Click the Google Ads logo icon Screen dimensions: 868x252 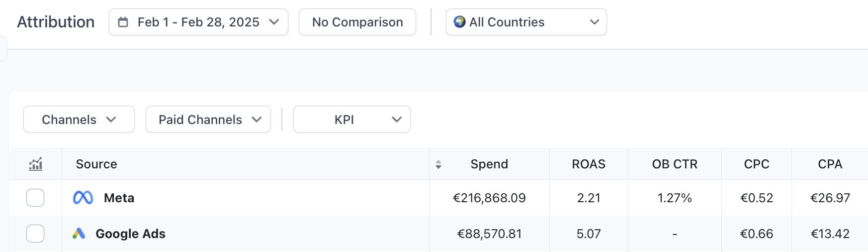(x=79, y=234)
